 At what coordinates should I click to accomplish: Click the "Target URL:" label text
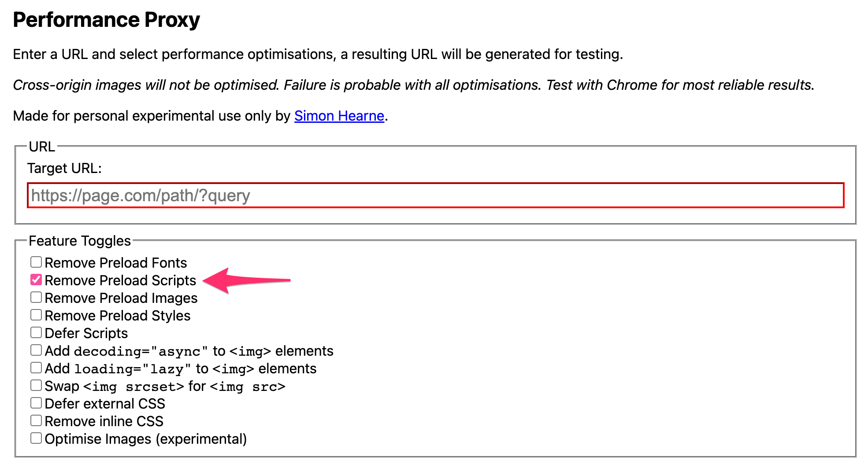coord(64,168)
